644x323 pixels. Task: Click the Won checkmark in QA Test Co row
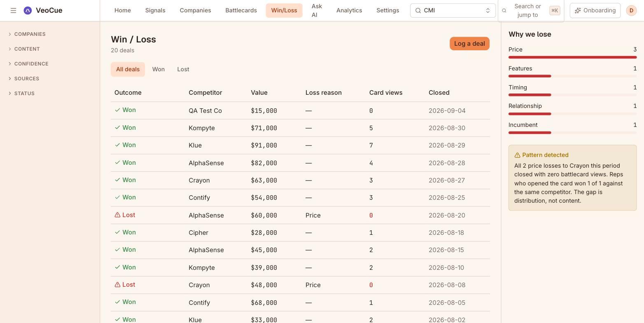pyautogui.click(x=117, y=110)
